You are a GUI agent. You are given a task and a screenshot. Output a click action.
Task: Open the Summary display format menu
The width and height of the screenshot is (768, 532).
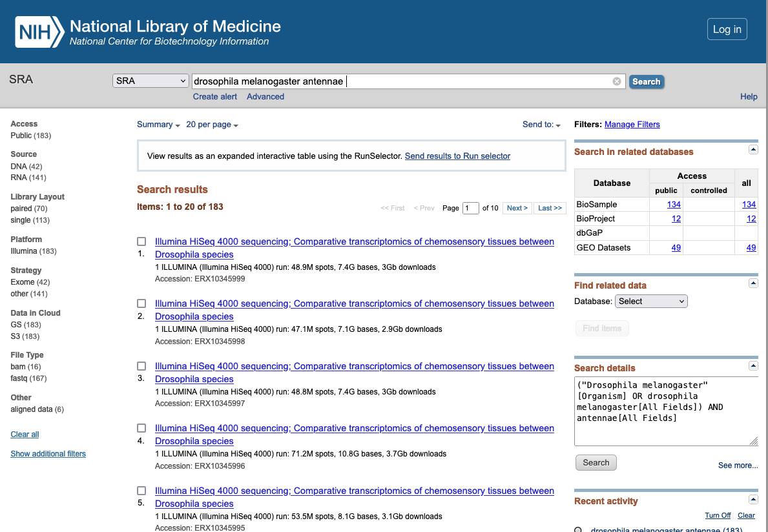point(158,125)
